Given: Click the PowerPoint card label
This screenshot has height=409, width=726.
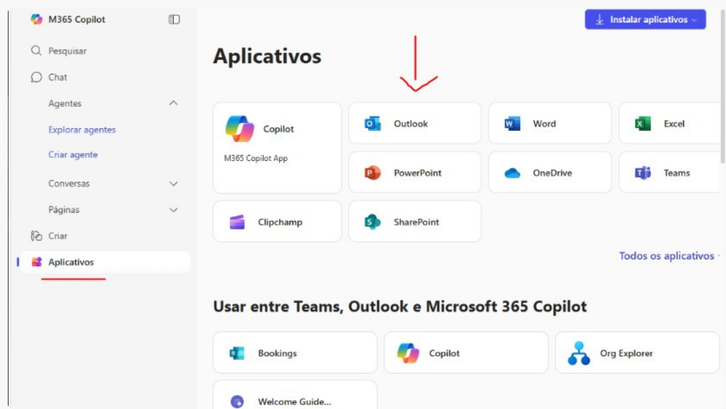Looking at the screenshot, I should click(418, 173).
